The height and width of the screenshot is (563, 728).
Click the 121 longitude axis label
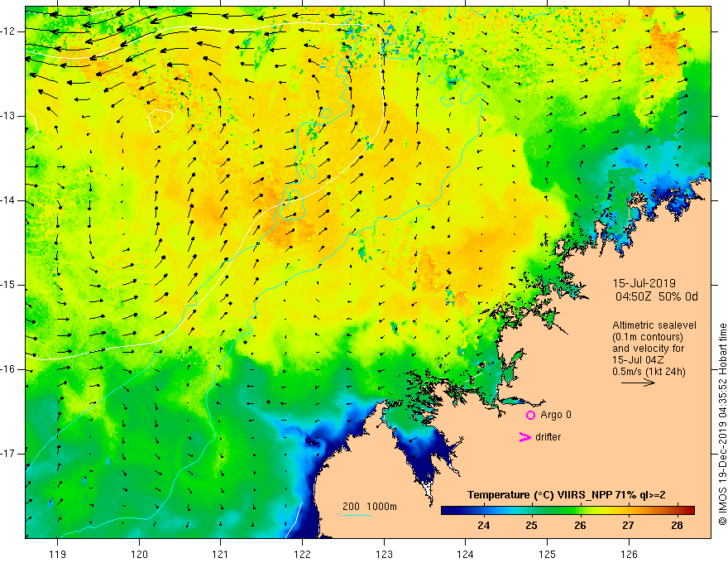pos(220,554)
